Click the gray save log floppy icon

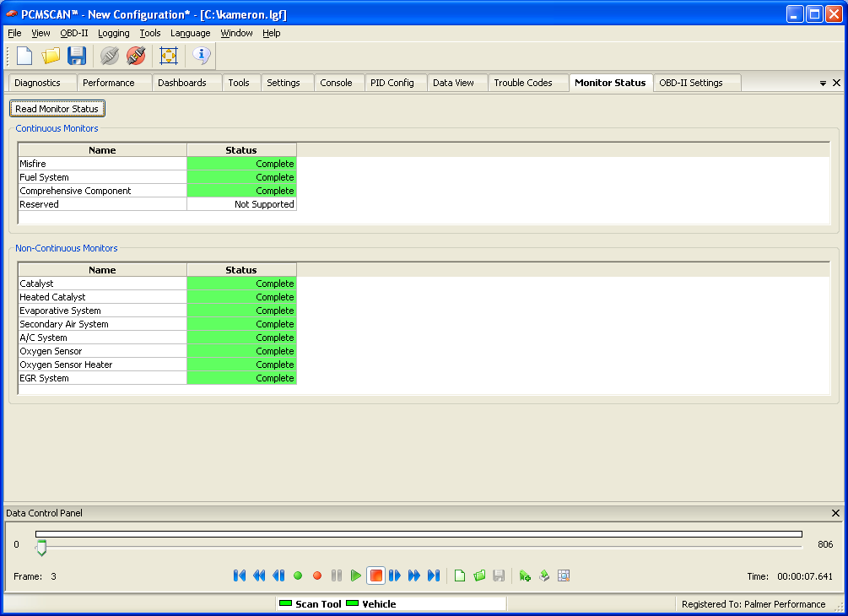click(499, 575)
